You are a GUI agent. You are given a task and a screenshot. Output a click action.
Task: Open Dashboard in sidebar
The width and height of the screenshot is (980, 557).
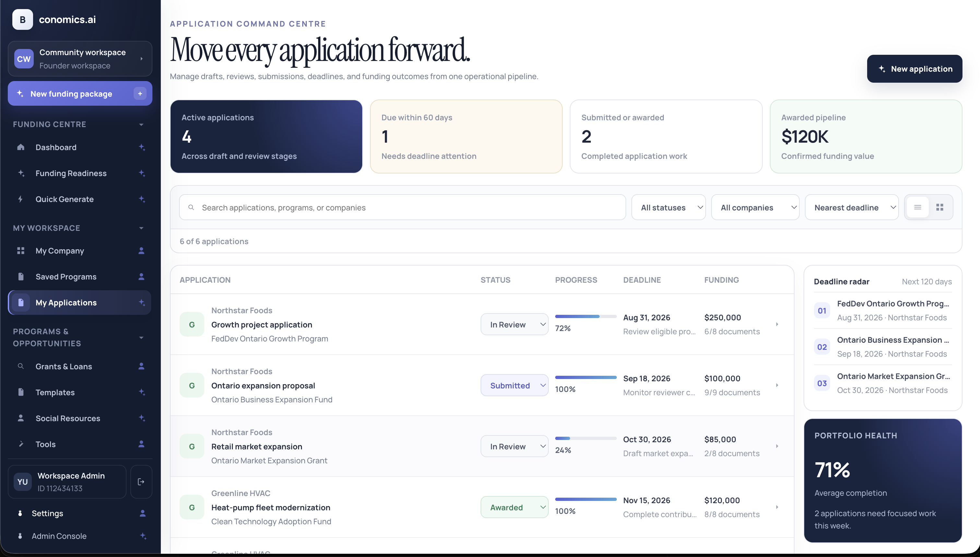[x=79, y=147]
